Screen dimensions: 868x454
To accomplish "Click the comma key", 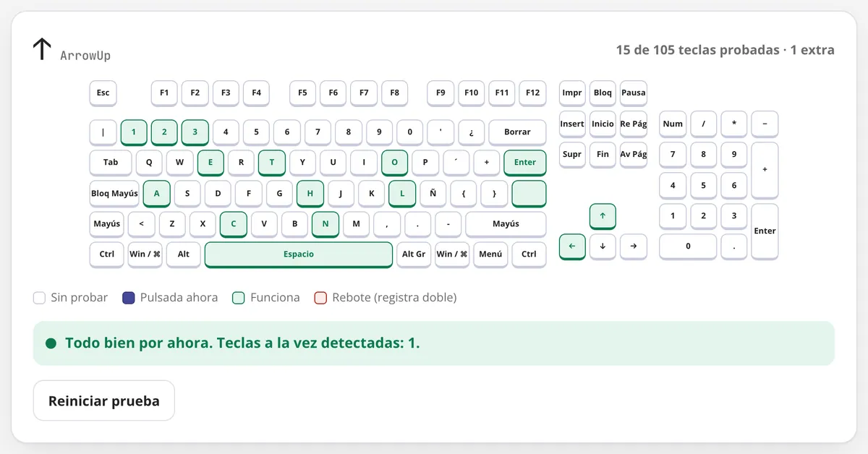I will point(387,224).
